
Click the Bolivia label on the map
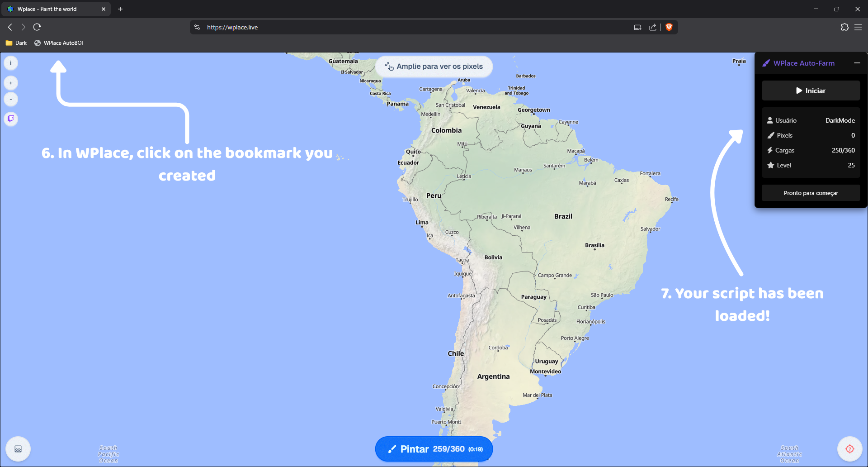493,257
